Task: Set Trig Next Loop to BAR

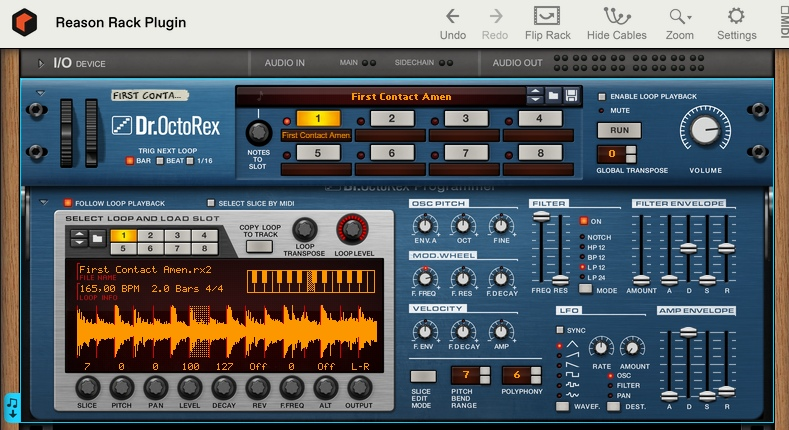Action: 130,161
